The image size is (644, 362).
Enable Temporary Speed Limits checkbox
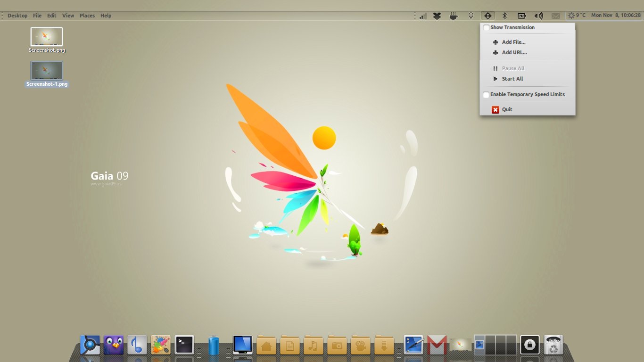(486, 95)
